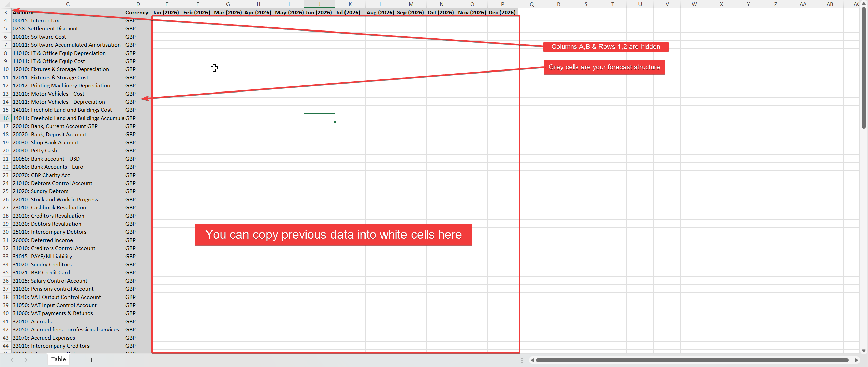Click the Currency header cell

click(137, 12)
